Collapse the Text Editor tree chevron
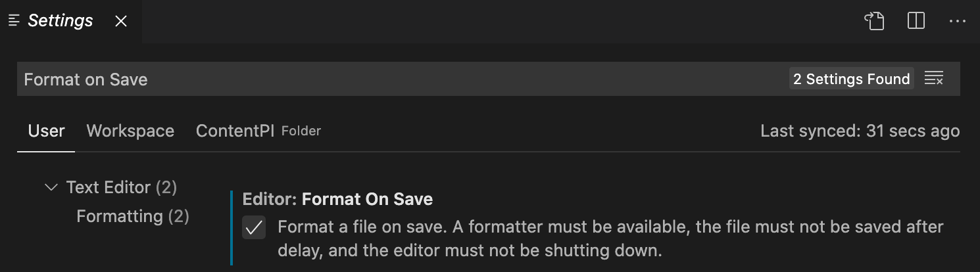This screenshot has width=980, height=272. pos(51,188)
